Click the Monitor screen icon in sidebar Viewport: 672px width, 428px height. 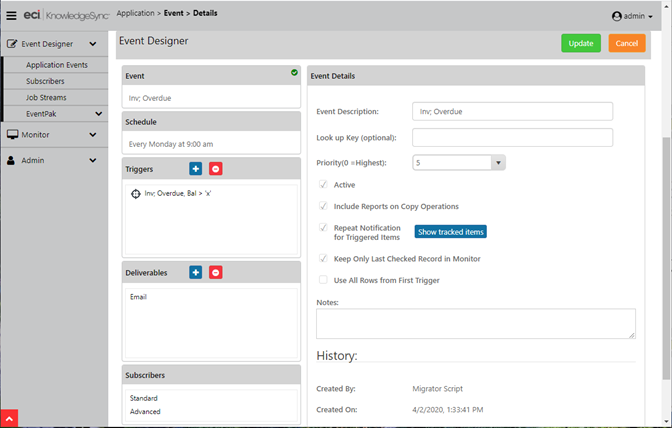(12, 135)
